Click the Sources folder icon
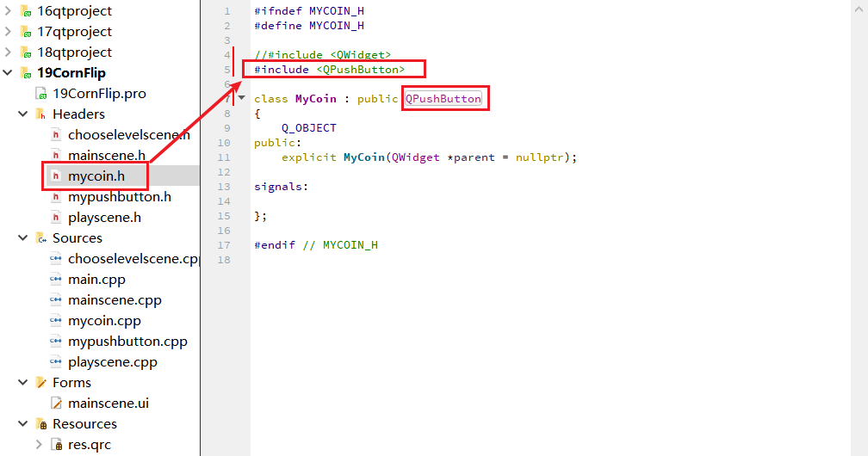This screenshot has height=456, width=868. click(x=41, y=238)
